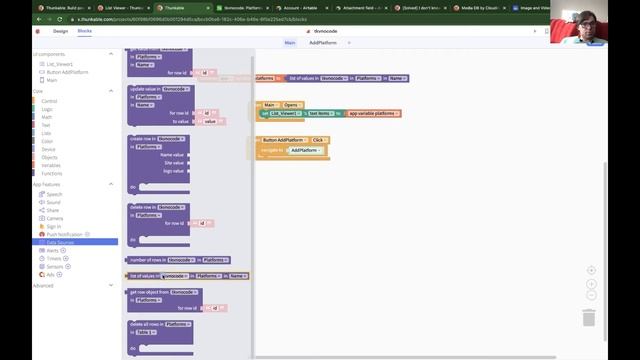Viewport: 640px width, 360px height.
Task: Open the Math blocks category
Action: (47, 117)
